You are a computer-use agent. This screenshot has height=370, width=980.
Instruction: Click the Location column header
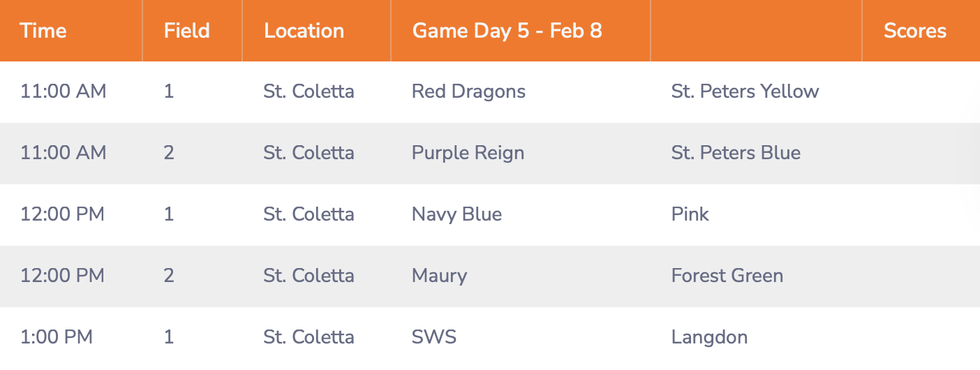tap(304, 31)
